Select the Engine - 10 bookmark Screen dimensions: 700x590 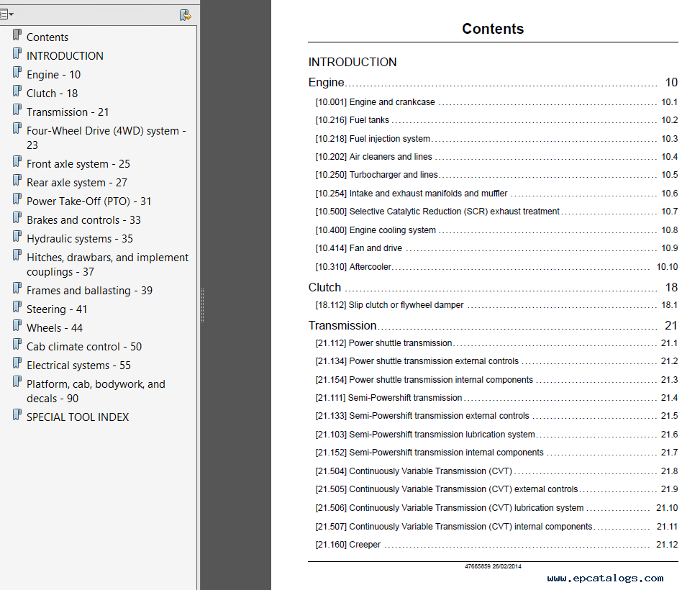pos(53,75)
